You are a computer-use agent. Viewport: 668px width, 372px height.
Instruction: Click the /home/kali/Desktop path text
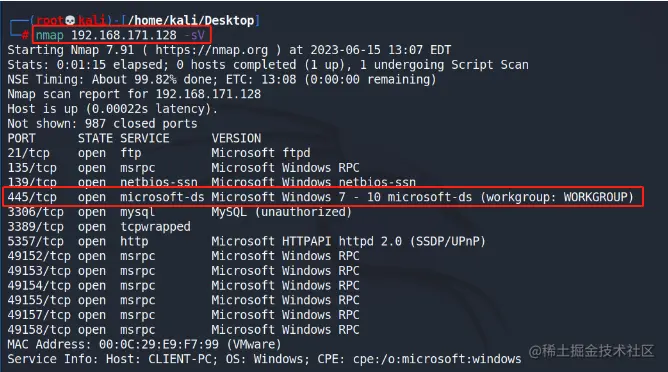(x=191, y=20)
